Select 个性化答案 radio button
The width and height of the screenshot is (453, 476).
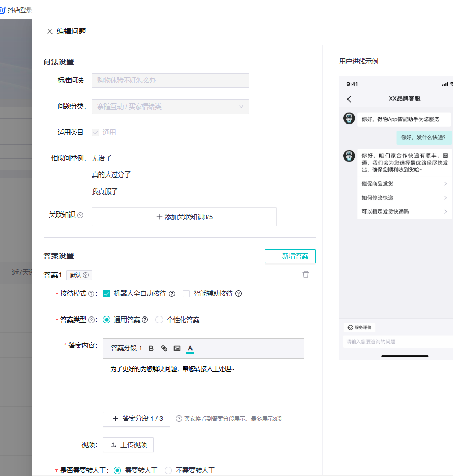tap(160, 320)
